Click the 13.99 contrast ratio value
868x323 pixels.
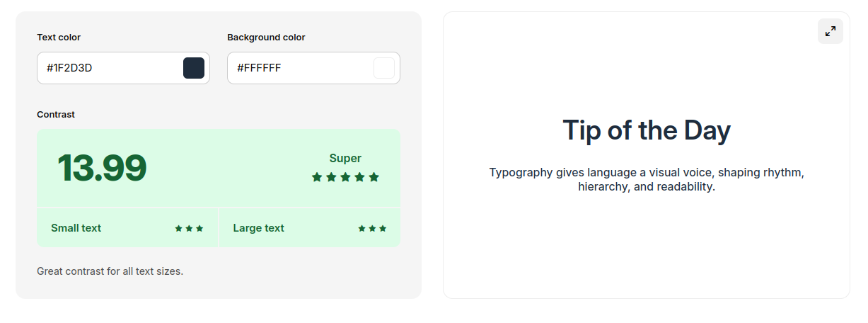point(102,169)
